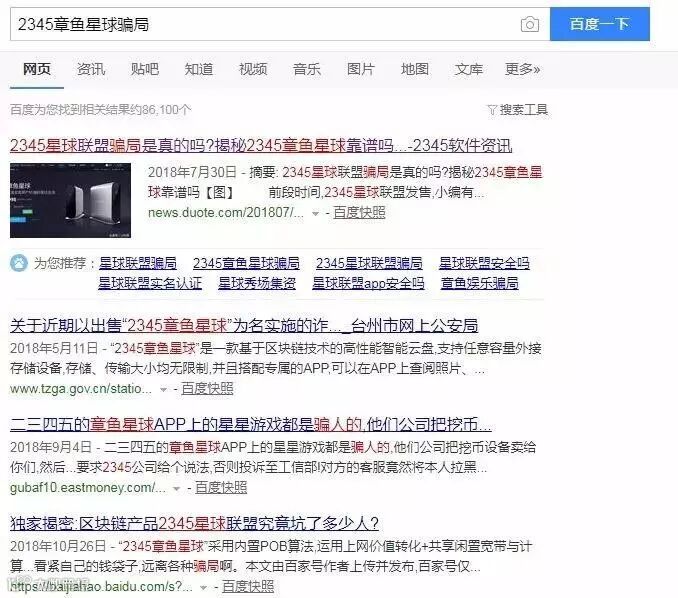Click recommended search 星球秀场集资
Screen dimensions: 678x598
click(257, 283)
